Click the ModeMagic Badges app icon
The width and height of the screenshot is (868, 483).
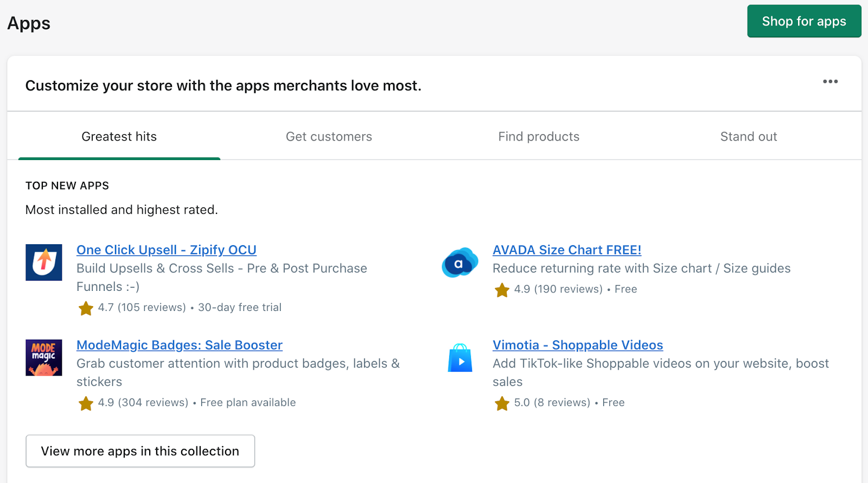click(43, 358)
